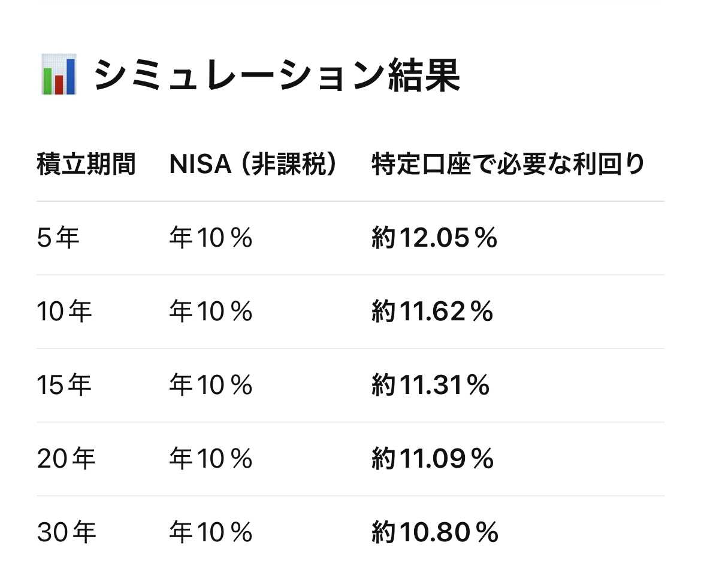The height and width of the screenshot is (588, 701).
Task: Click the 積立期間 column header
Action: point(86,165)
